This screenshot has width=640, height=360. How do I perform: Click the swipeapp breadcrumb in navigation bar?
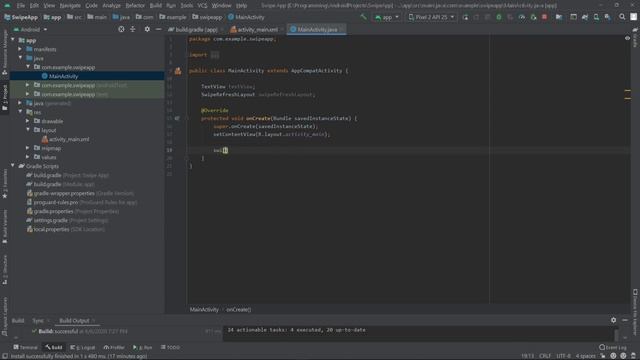coord(208,17)
